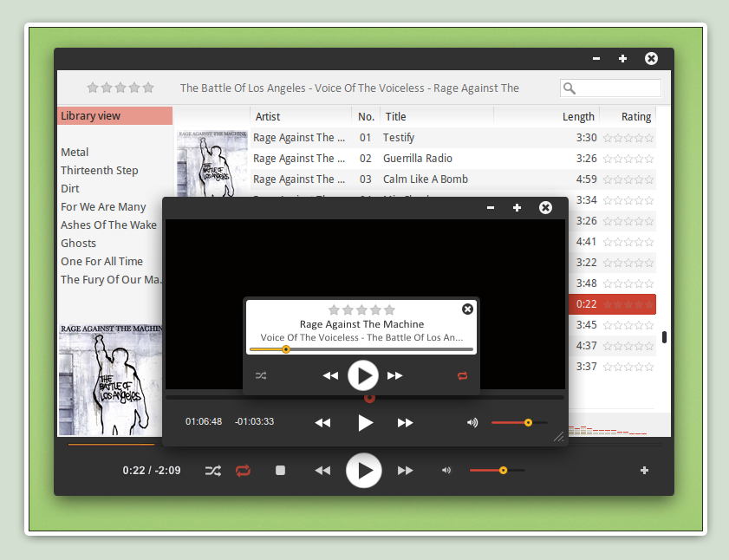Adjust the video player volume slider

(519, 422)
